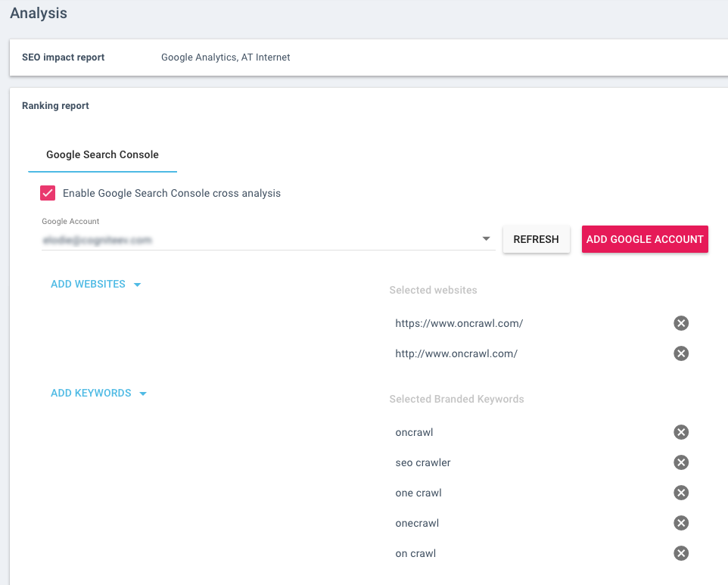Switch to the Google Search Console tab
Viewport: 728px width, 585px height.
[x=102, y=154]
